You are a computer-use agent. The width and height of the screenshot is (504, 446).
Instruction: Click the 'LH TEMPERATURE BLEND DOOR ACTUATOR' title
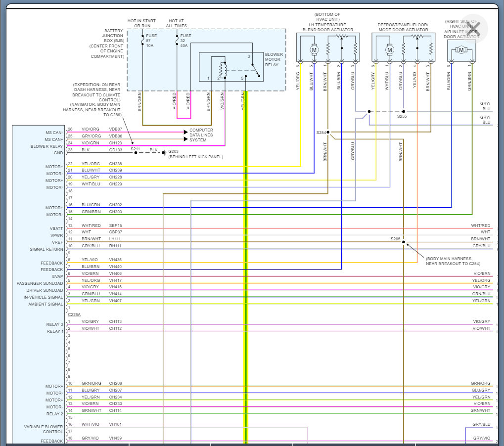tap(327, 27)
